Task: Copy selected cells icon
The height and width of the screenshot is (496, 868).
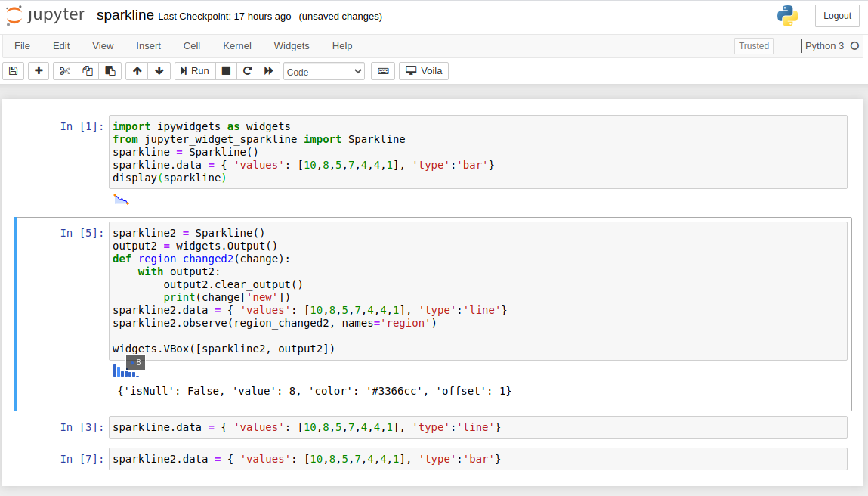Action: (88, 71)
